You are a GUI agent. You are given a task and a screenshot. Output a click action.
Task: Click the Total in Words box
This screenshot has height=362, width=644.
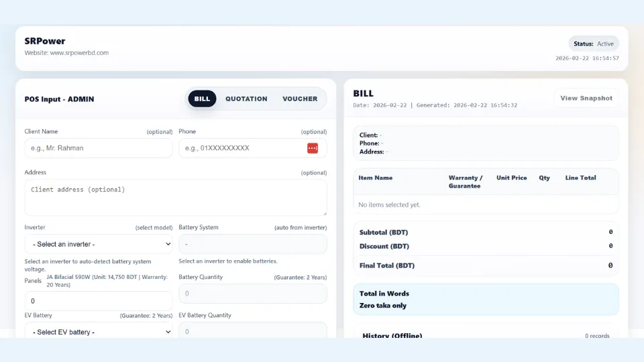(486, 300)
